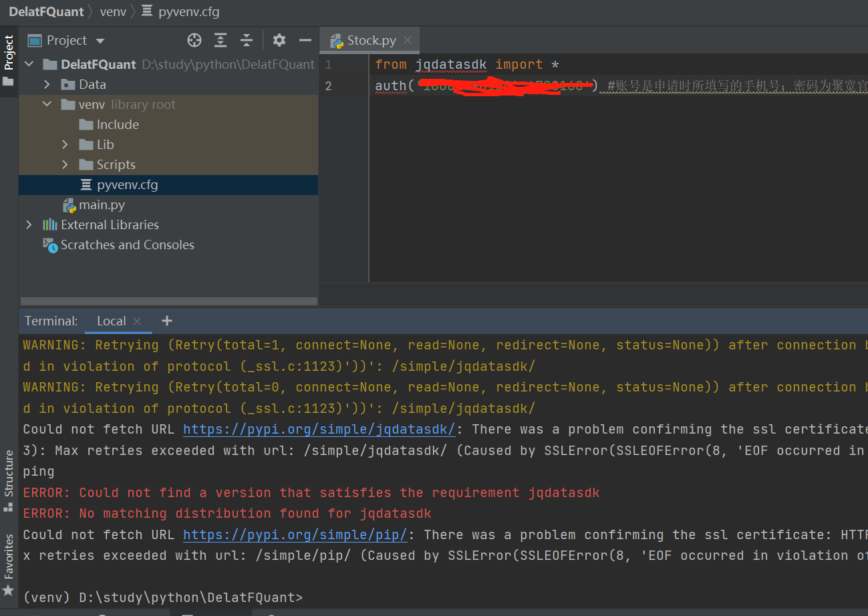Click the Collapse All icon in Project toolbar
This screenshot has height=616, width=868.
tap(247, 41)
